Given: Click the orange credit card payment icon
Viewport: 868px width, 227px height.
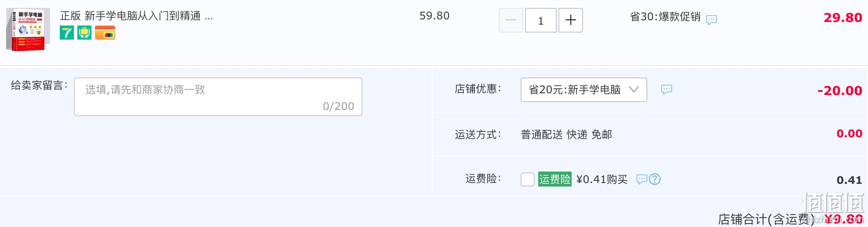Looking at the screenshot, I should (x=105, y=33).
